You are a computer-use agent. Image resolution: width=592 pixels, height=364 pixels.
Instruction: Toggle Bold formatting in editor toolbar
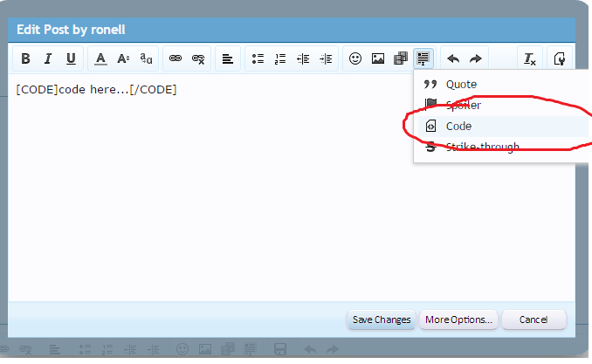pos(25,58)
